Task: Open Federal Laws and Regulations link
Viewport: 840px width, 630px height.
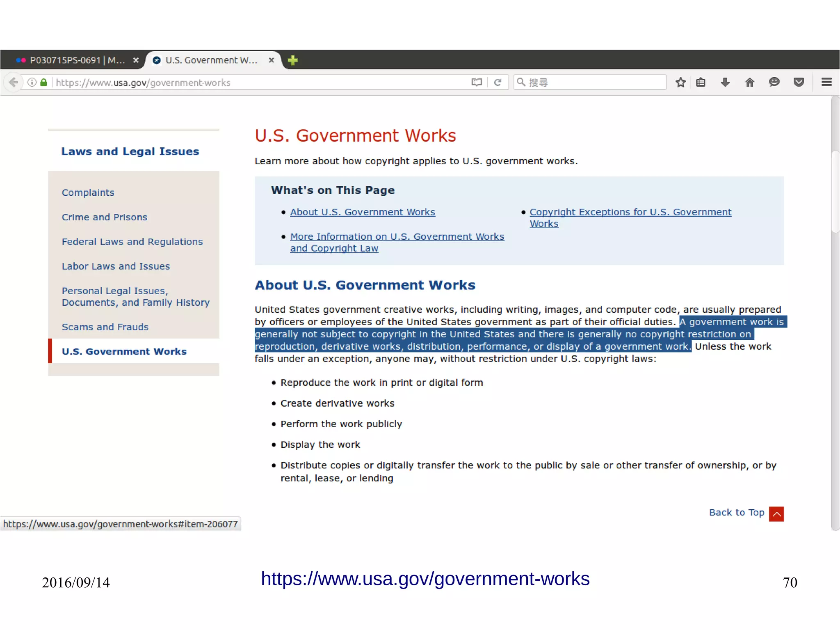Action: (132, 242)
